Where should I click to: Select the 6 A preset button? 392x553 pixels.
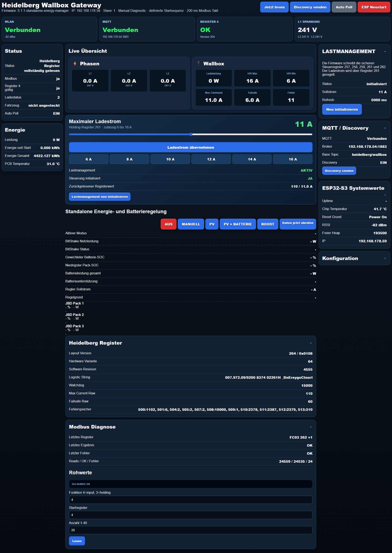89,159
